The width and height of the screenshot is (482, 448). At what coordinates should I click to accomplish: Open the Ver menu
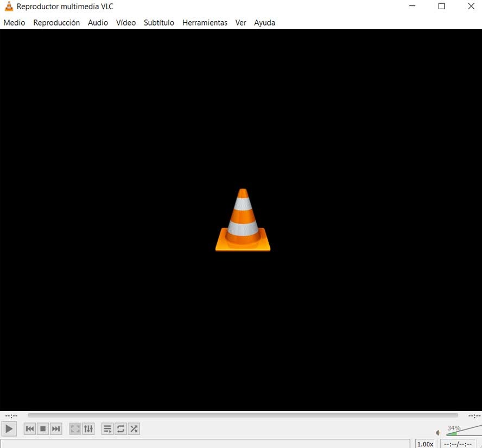coord(240,23)
